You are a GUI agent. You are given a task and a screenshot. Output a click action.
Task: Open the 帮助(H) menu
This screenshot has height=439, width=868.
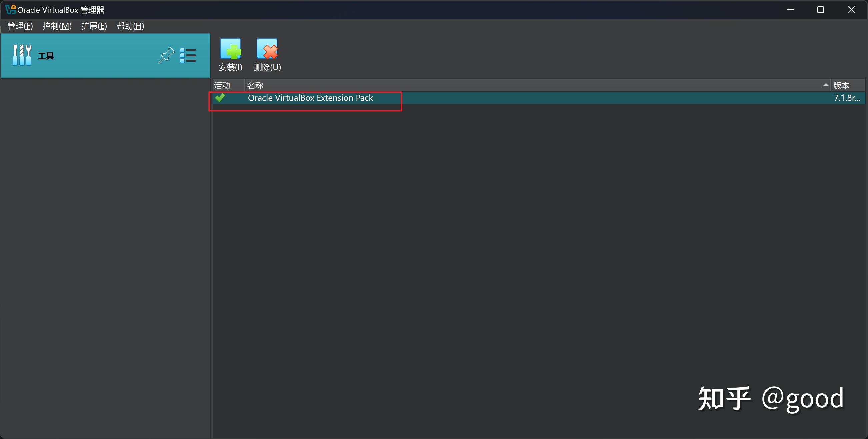click(x=130, y=26)
